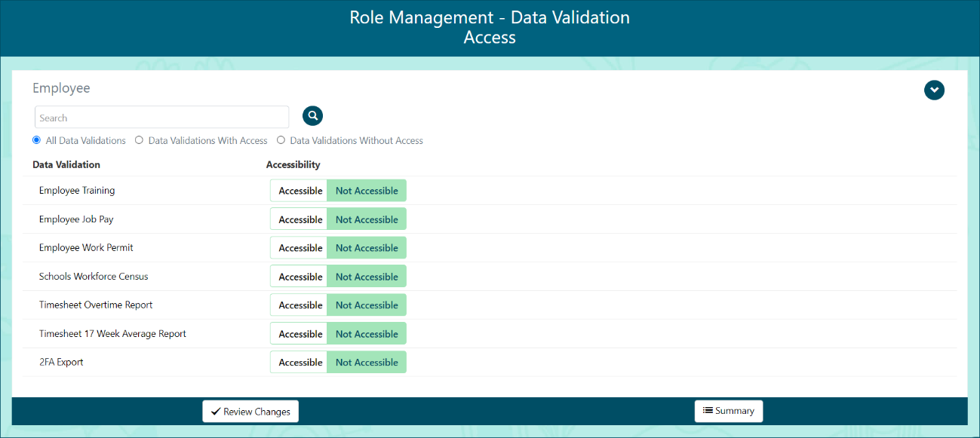Collapse the Employee section chevron
The image size is (980, 438).
pos(934,90)
